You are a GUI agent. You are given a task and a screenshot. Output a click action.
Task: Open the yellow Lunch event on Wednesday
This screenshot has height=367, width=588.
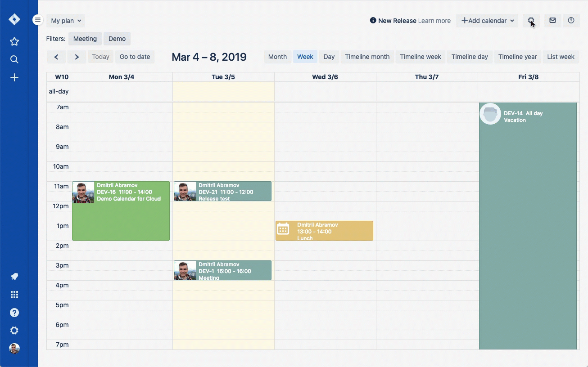(x=324, y=231)
